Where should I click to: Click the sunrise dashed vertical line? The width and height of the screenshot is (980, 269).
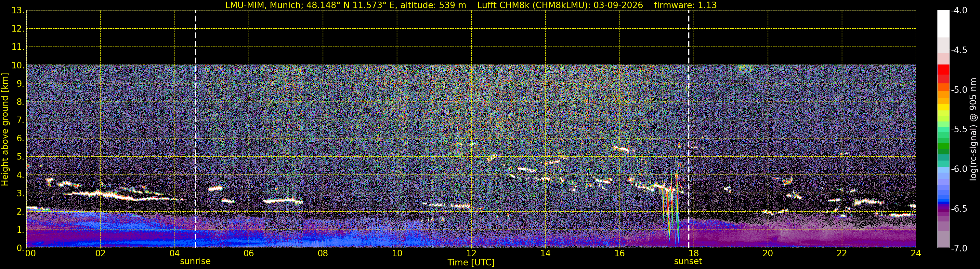[195, 129]
